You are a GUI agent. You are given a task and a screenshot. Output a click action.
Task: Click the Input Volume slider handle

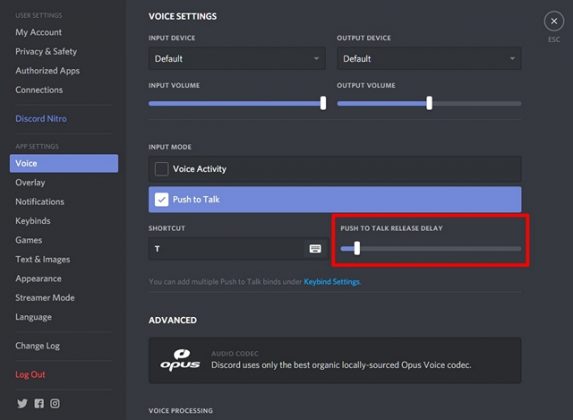pos(323,103)
